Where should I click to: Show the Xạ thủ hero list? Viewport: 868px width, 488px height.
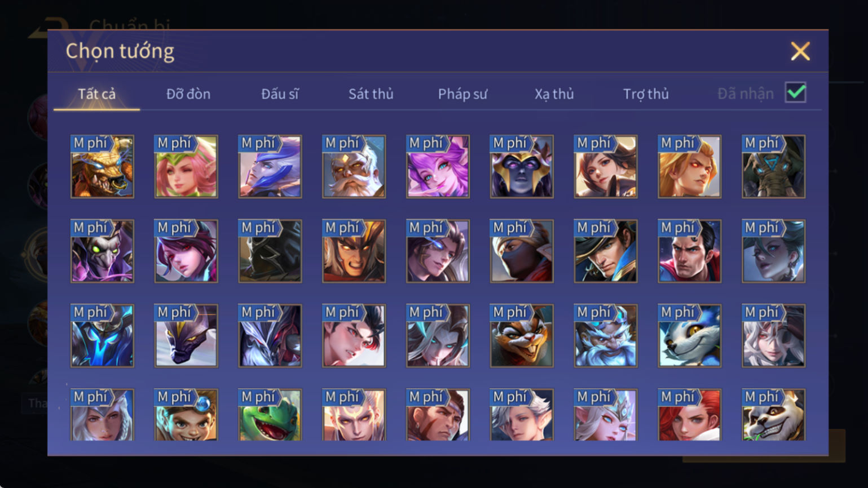554,94
